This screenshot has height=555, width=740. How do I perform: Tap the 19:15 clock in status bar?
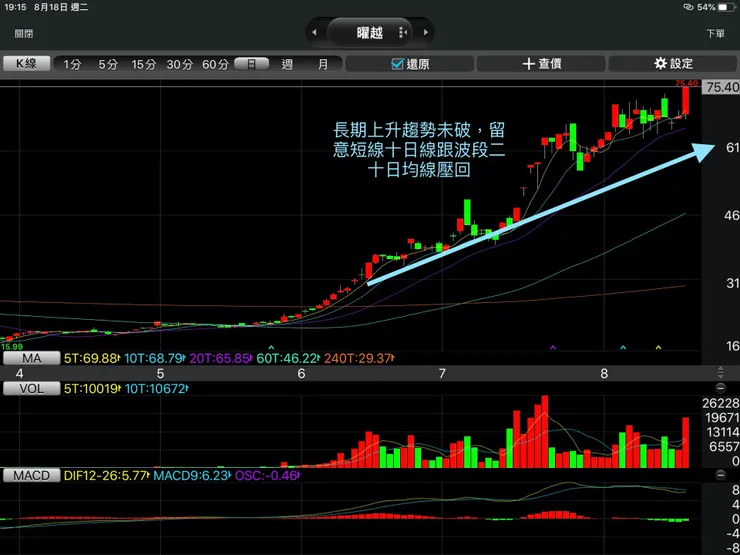tap(15, 7)
